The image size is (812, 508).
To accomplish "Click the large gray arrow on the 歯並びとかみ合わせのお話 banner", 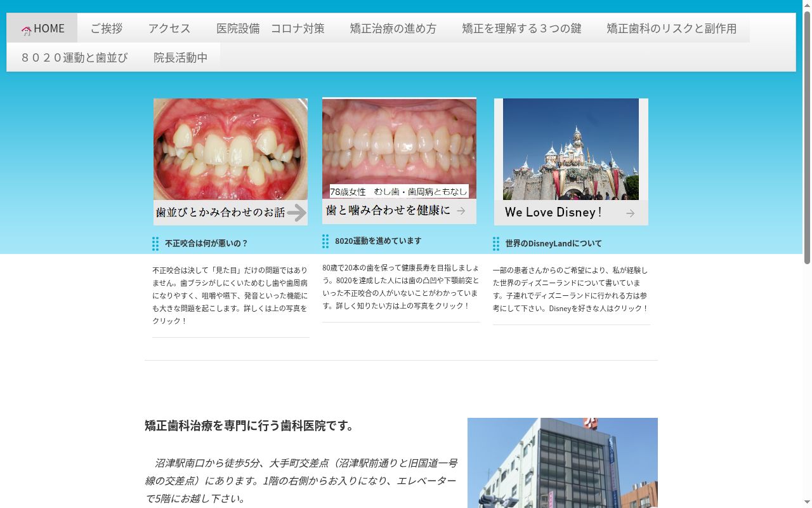I will pyautogui.click(x=296, y=213).
